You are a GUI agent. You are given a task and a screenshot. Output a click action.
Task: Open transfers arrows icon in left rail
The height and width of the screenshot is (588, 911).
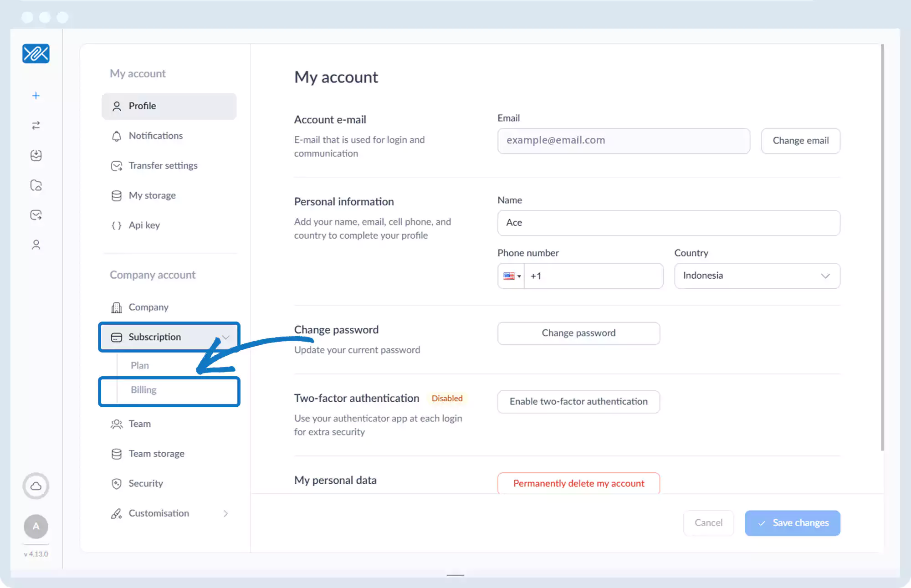pyautogui.click(x=36, y=125)
